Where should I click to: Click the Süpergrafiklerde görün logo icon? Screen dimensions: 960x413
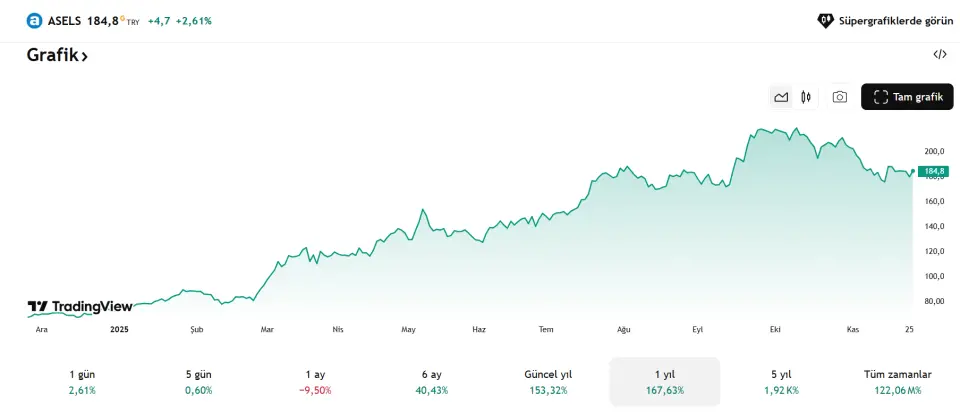(x=825, y=20)
